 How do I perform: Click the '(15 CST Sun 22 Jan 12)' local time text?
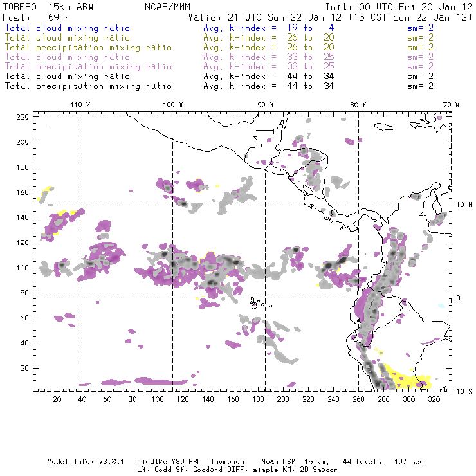pyautogui.click(x=410, y=17)
